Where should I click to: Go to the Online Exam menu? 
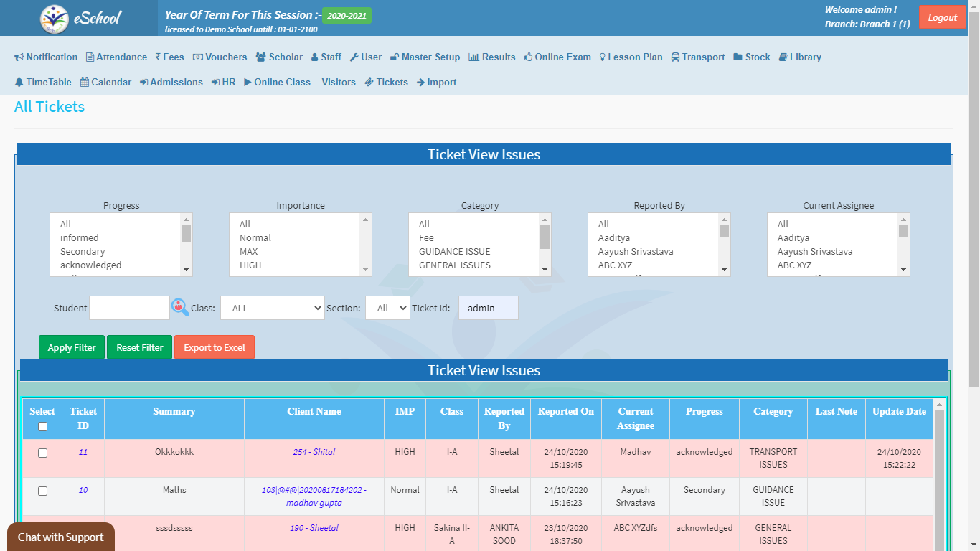[557, 57]
